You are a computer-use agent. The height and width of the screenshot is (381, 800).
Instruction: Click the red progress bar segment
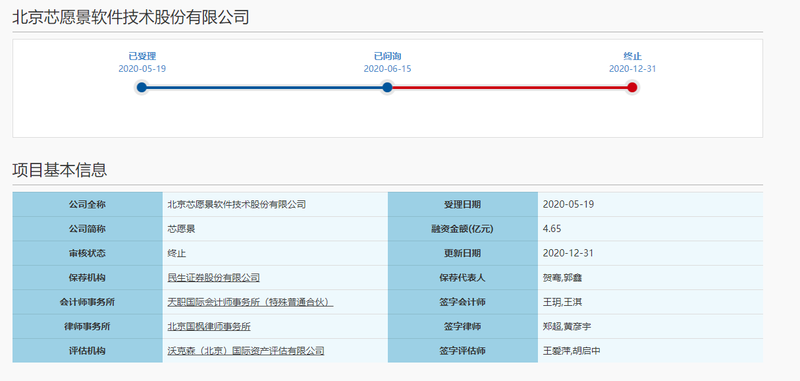510,88
